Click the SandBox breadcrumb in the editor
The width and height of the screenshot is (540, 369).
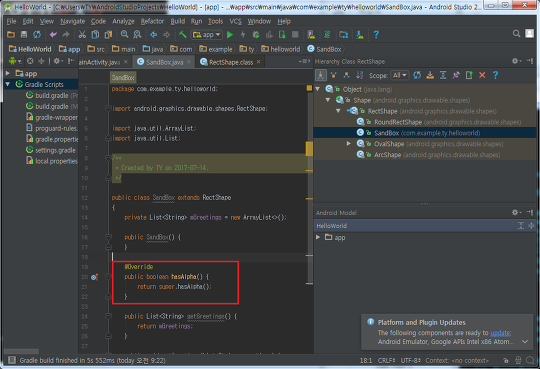(x=123, y=78)
